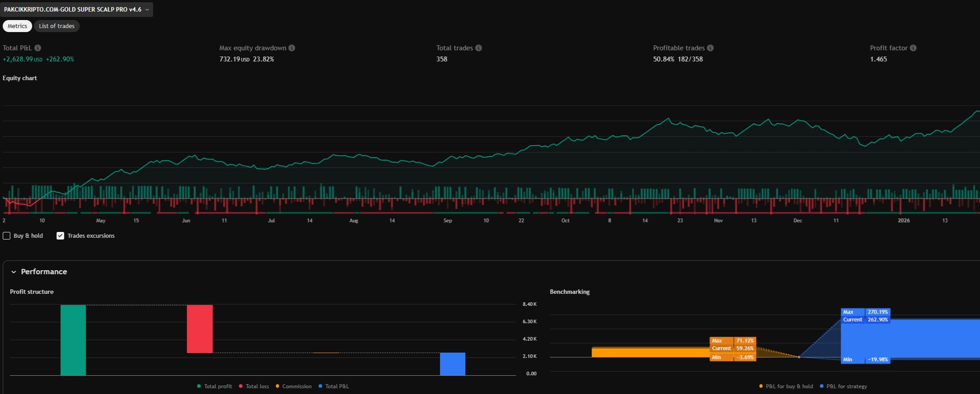Click the Commission legend item
The image size is (980, 394).
click(x=294, y=386)
